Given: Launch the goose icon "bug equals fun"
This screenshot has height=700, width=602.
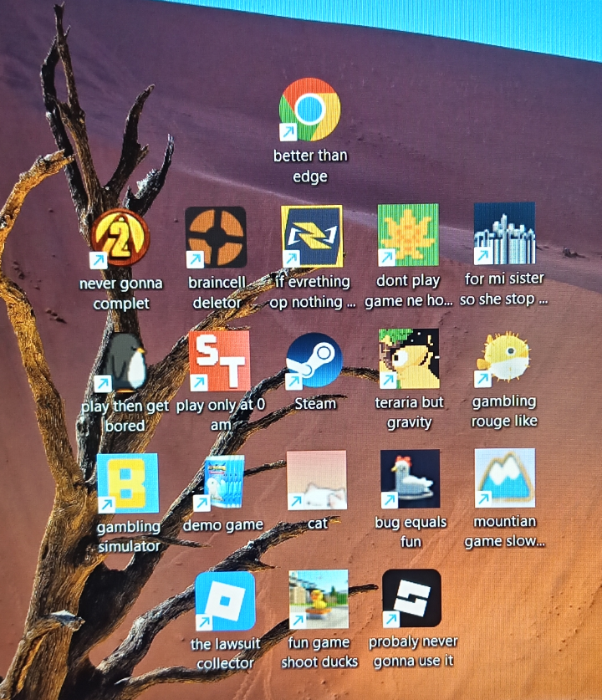Looking at the screenshot, I should click(x=410, y=479).
